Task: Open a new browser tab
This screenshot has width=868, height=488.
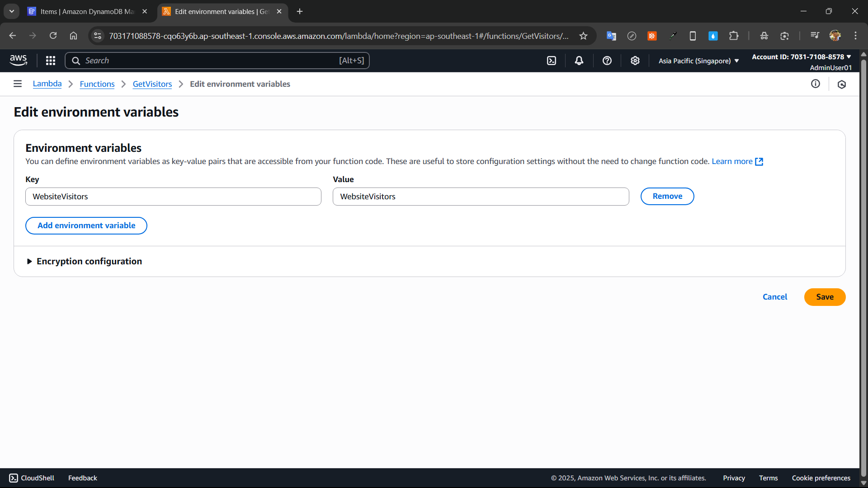Action: pyautogui.click(x=300, y=11)
